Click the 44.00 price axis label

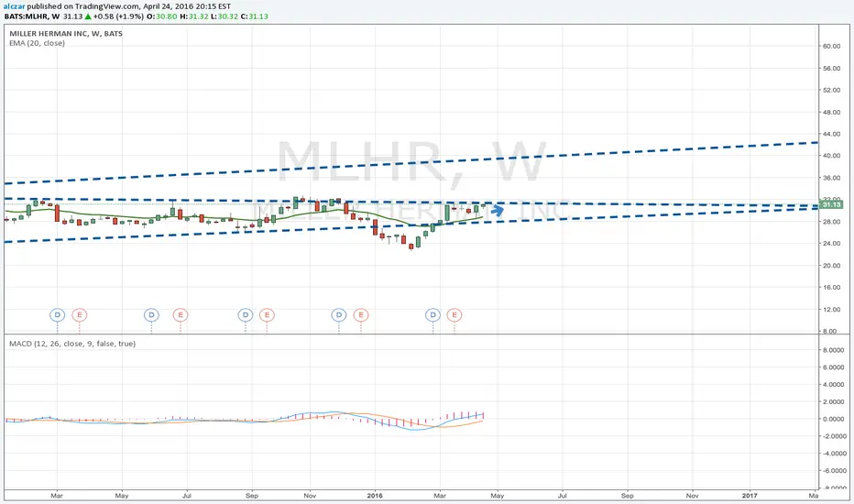pos(832,134)
